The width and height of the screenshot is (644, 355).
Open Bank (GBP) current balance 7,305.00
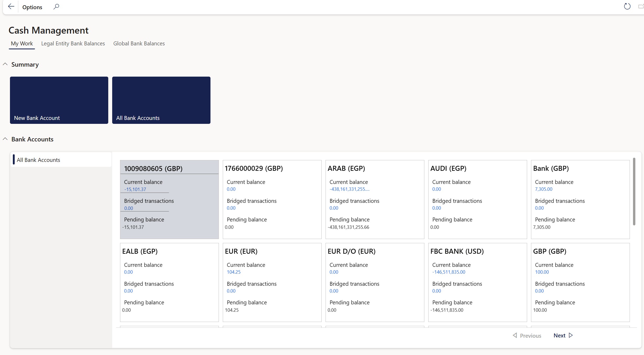pos(544,189)
